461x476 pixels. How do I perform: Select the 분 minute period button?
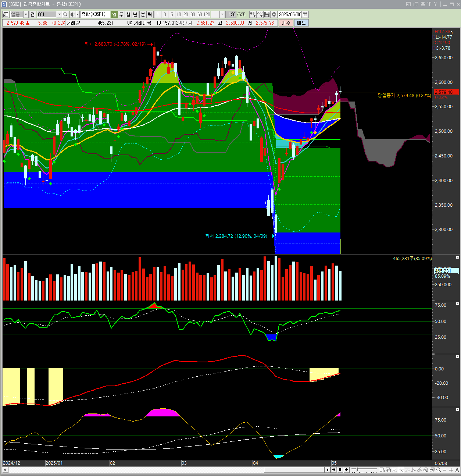pyautogui.click(x=143, y=14)
